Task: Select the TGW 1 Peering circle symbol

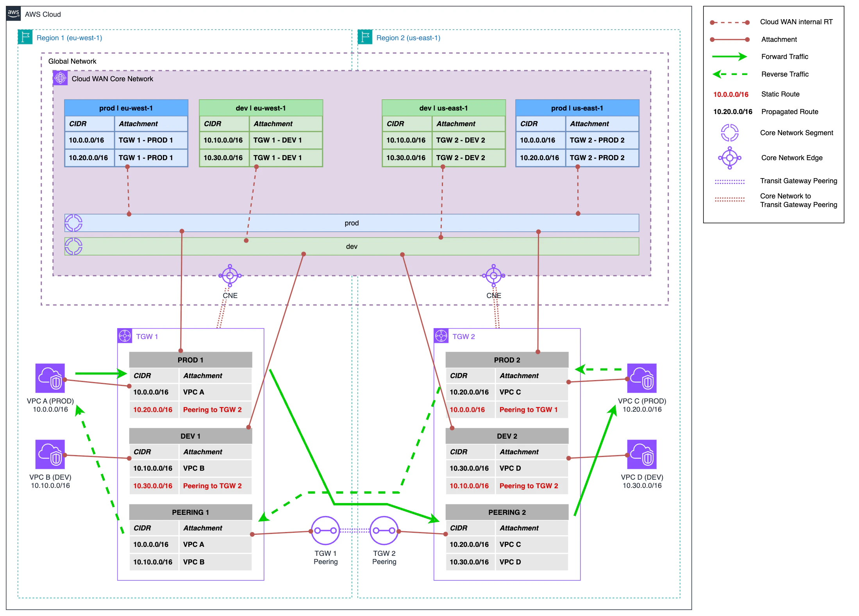Action: pyautogui.click(x=325, y=530)
